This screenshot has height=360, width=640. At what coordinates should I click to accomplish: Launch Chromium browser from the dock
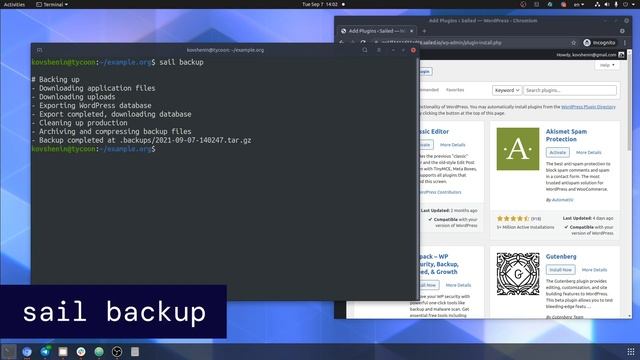tap(27, 351)
